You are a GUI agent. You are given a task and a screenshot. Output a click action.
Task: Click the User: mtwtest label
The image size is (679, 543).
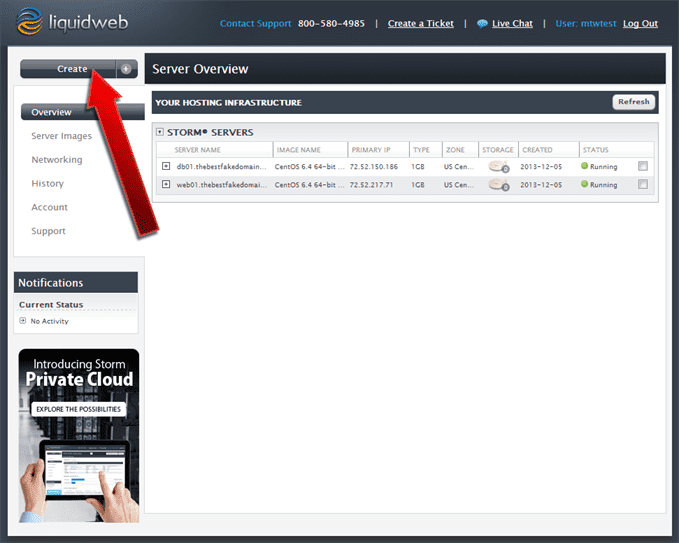[x=585, y=24]
